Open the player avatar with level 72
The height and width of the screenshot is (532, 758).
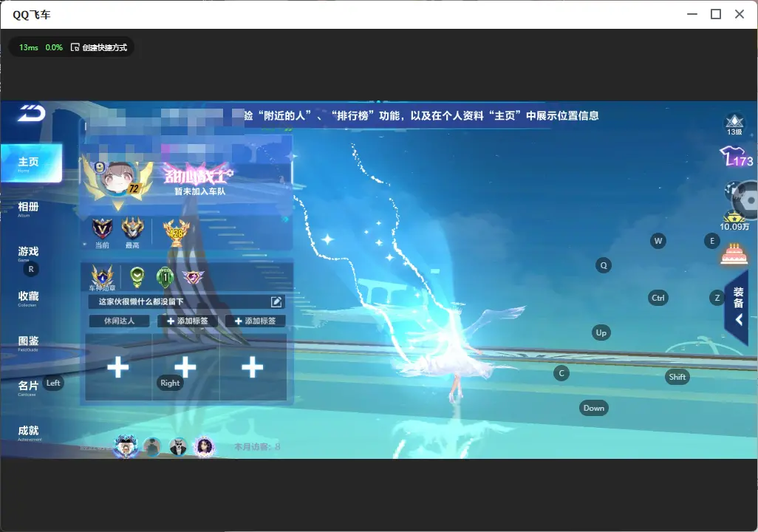pos(118,180)
